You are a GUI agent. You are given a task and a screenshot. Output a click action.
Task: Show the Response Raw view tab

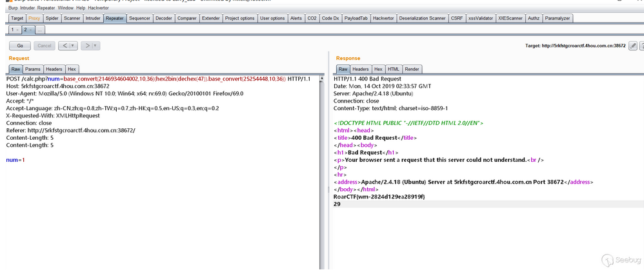[x=343, y=70]
